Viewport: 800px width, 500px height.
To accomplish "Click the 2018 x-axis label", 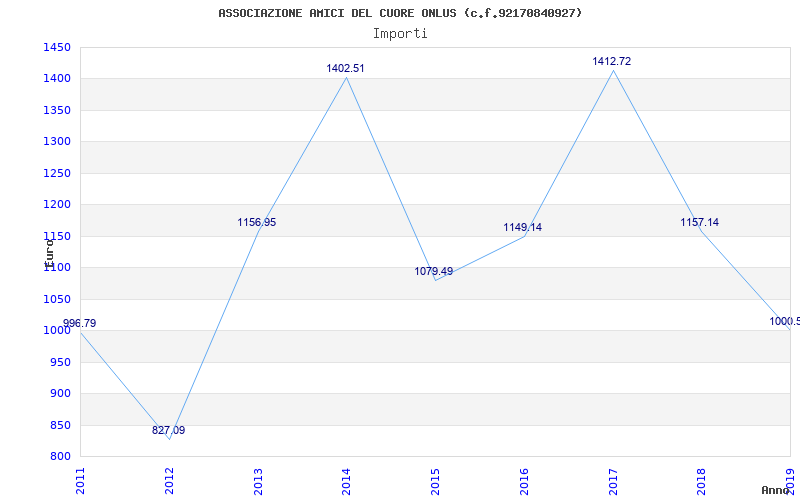I will (x=702, y=481).
